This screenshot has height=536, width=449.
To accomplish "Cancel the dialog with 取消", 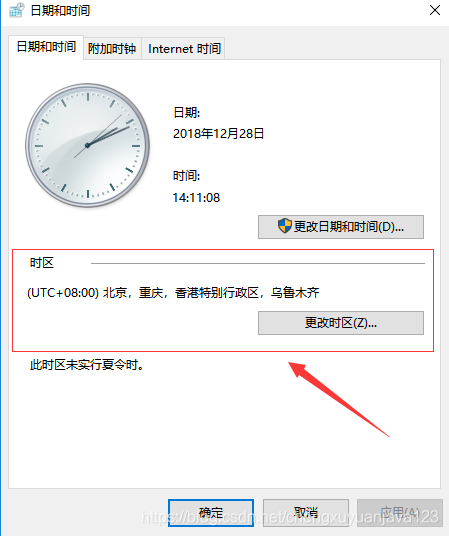I will pyautogui.click(x=306, y=513).
